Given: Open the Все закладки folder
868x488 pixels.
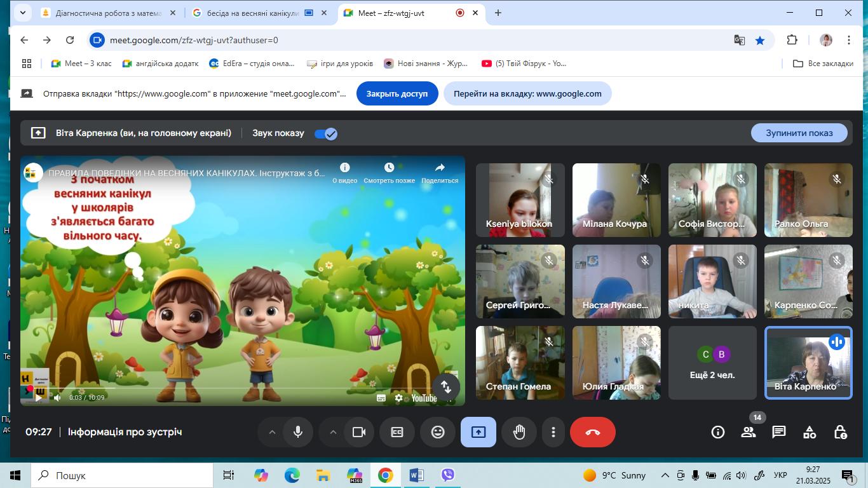Looking at the screenshot, I should (824, 64).
